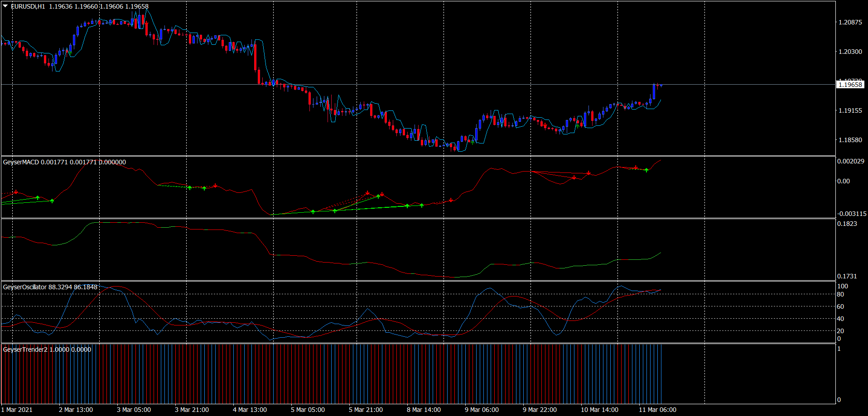Click green arrow under candles near 2 Mar 13:00

(x=70, y=53)
